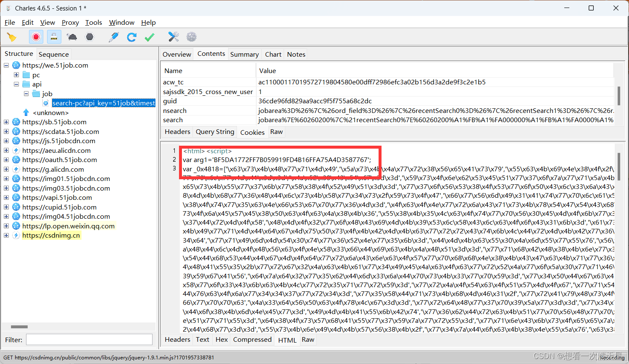Select the search-pc?api_key request
The width and height of the screenshot is (629, 364).
pos(103,103)
